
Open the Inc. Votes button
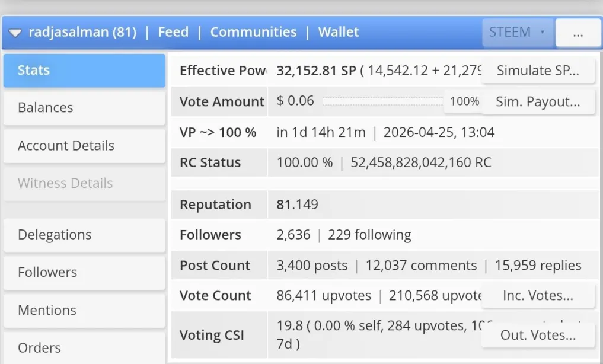[x=538, y=296]
